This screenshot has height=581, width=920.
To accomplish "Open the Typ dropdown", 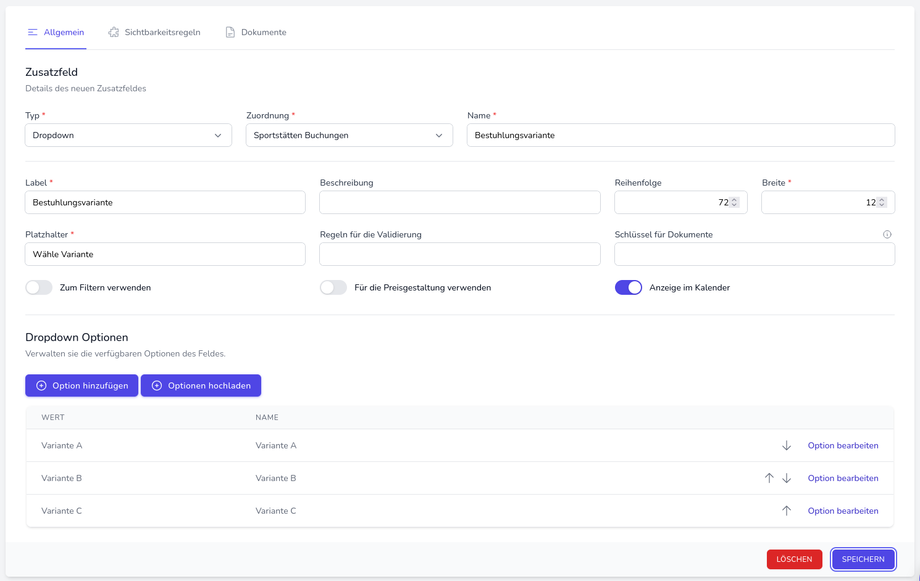I will [x=128, y=135].
